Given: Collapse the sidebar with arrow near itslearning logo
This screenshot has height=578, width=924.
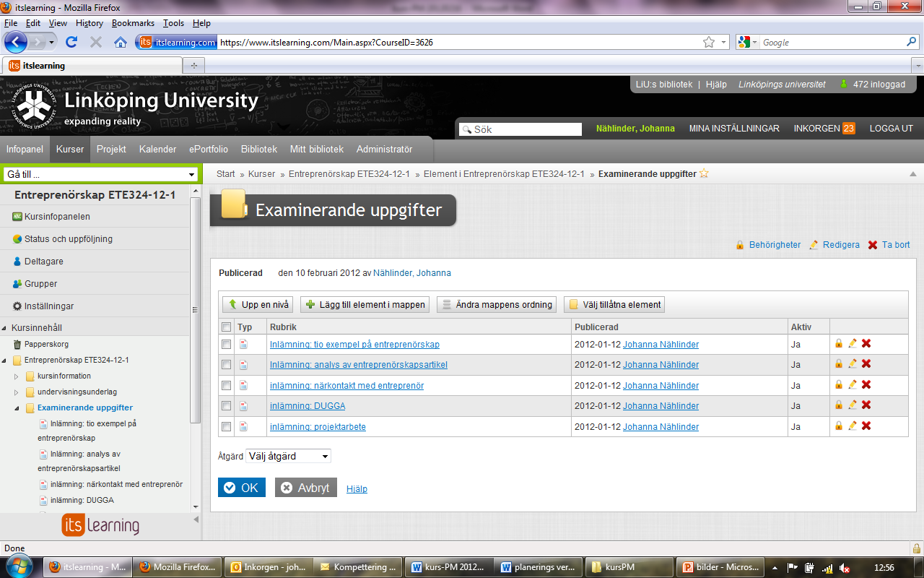Looking at the screenshot, I should tap(196, 519).
